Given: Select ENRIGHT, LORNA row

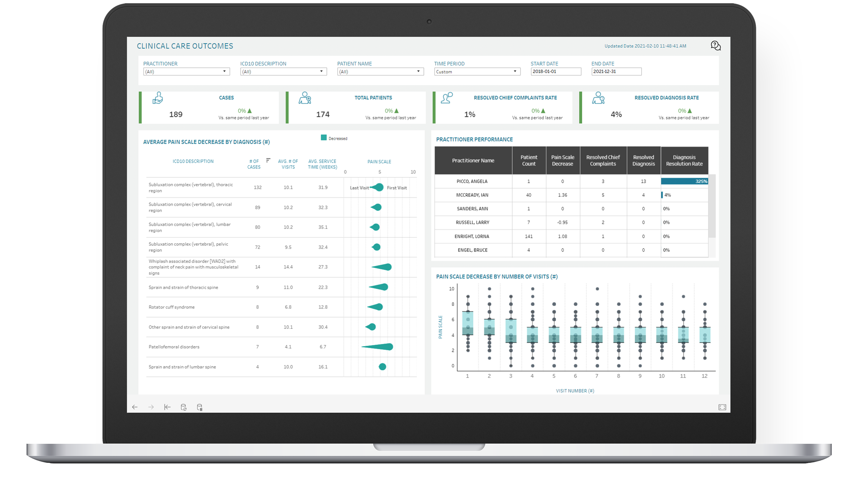Looking at the screenshot, I should pyautogui.click(x=572, y=236).
